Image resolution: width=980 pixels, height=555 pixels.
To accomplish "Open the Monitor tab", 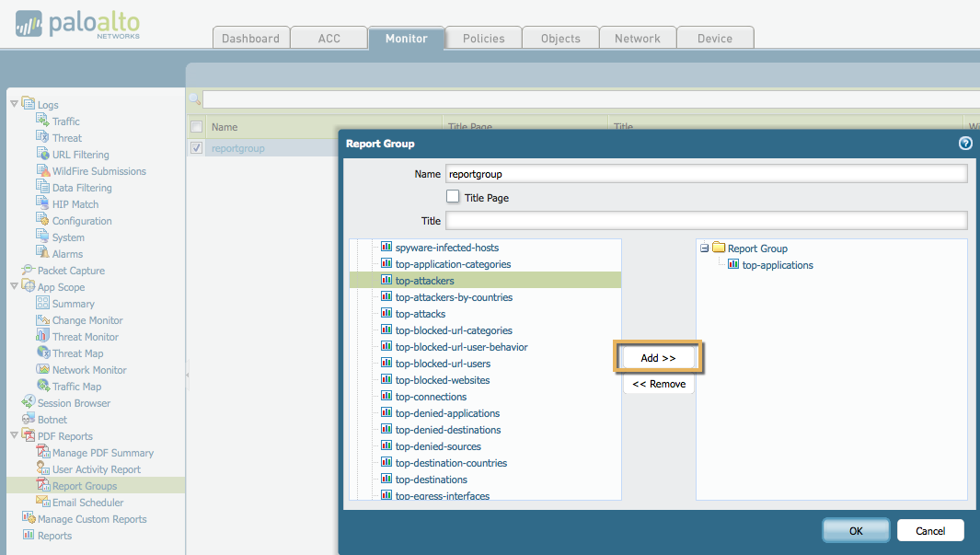I will [x=406, y=38].
